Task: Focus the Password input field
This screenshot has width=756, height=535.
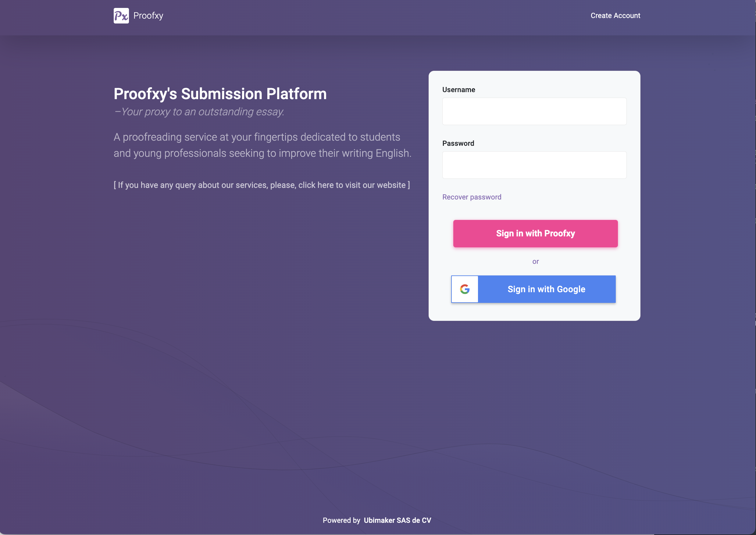Action: [x=534, y=165]
